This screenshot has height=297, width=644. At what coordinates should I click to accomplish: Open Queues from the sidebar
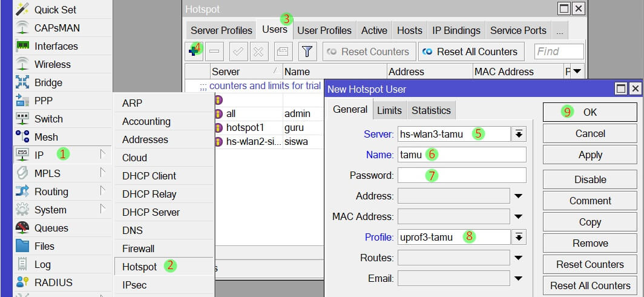click(x=51, y=228)
